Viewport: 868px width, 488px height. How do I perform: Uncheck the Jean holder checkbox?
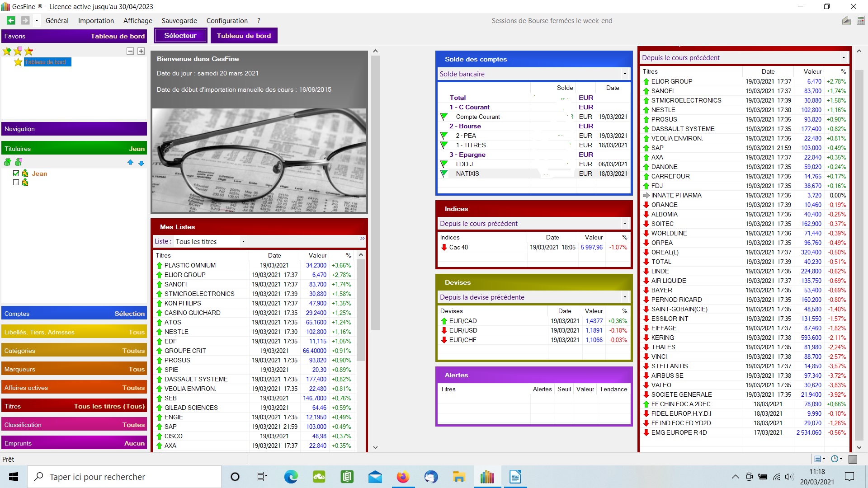16,174
